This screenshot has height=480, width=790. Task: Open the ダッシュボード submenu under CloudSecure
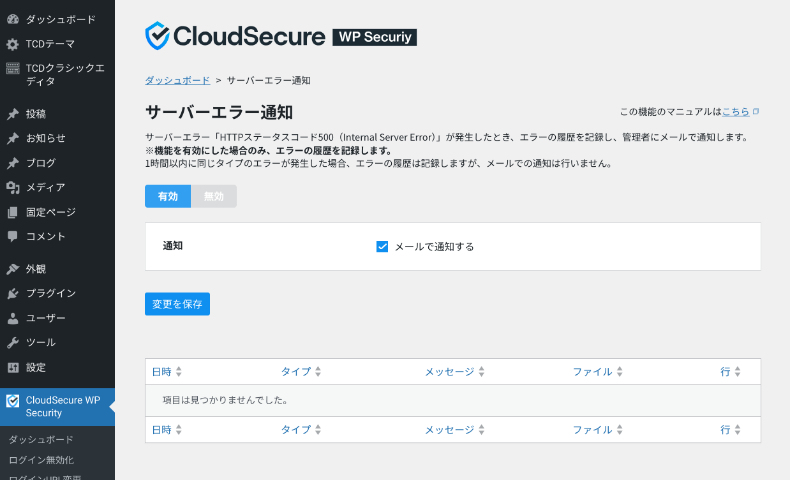[41, 440]
